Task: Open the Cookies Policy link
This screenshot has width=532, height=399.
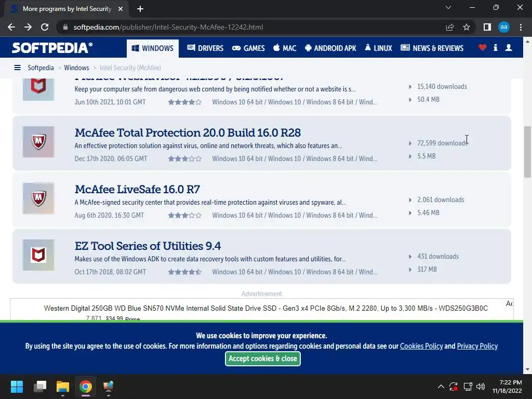Action: (x=421, y=346)
